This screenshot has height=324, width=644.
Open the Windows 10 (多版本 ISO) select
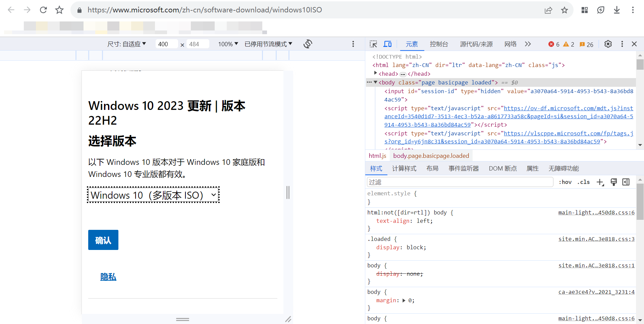click(x=153, y=195)
